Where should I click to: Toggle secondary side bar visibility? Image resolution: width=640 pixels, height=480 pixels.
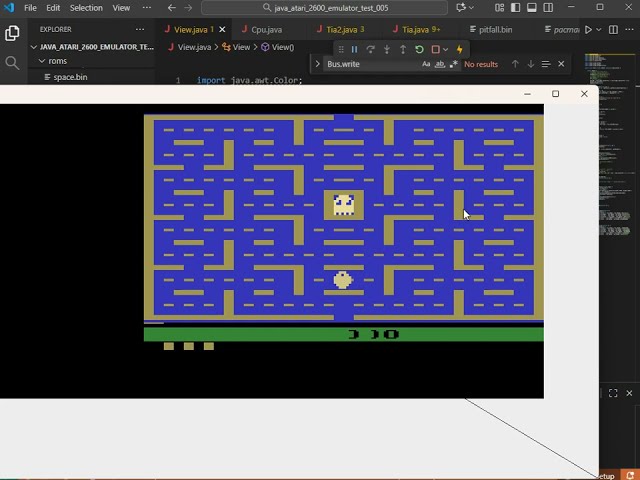point(548,8)
